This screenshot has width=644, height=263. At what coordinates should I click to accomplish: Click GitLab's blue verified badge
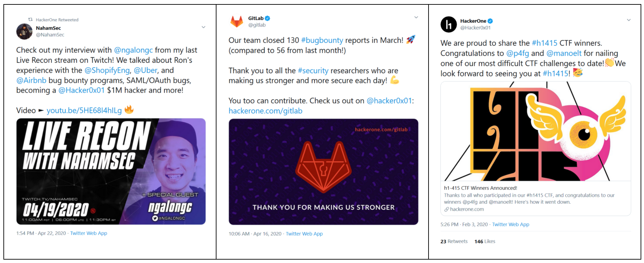268,18
